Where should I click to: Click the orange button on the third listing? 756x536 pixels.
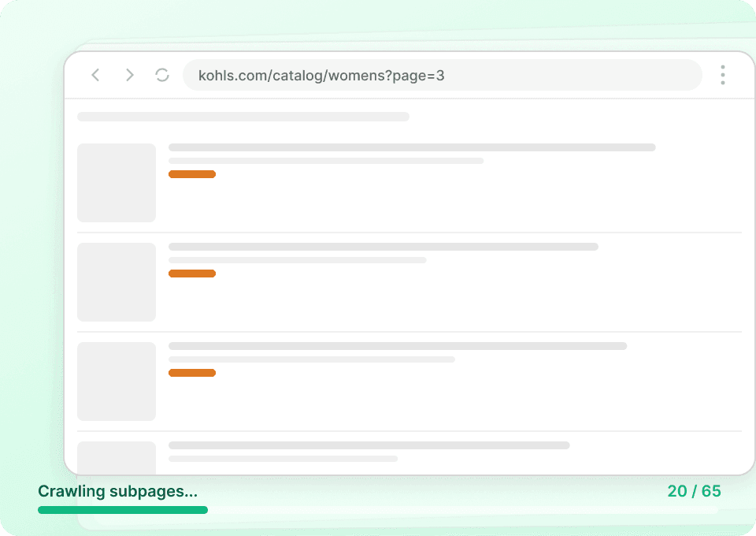pos(192,372)
